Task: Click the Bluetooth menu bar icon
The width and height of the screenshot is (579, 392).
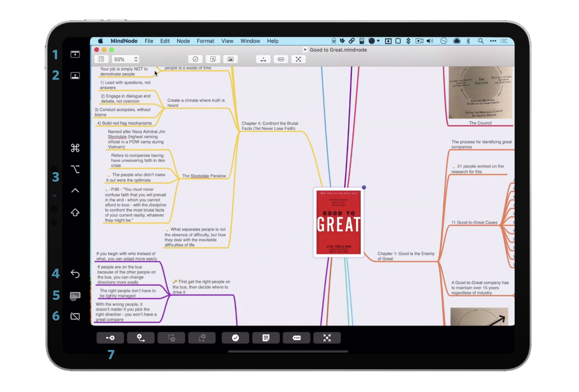Action: click(x=468, y=41)
